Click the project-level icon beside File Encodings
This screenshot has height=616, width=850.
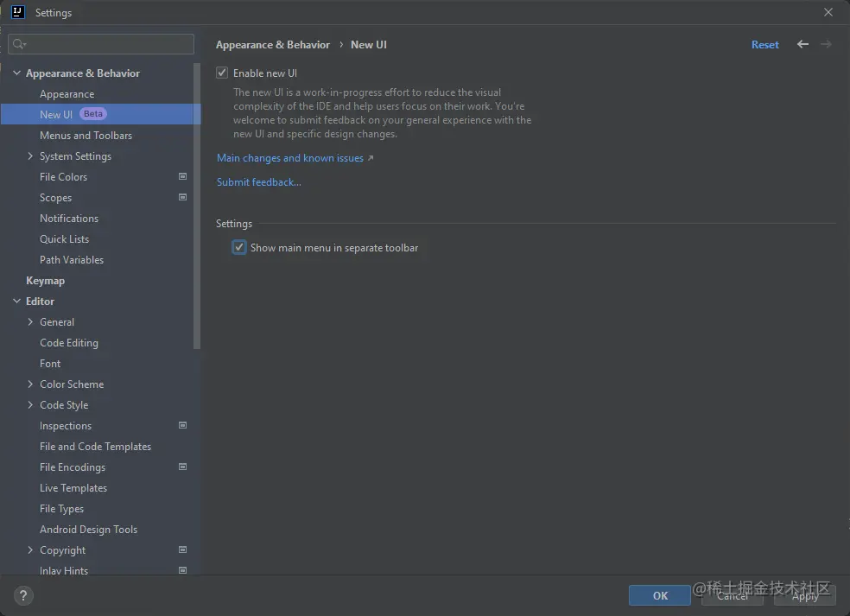[182, 467]
